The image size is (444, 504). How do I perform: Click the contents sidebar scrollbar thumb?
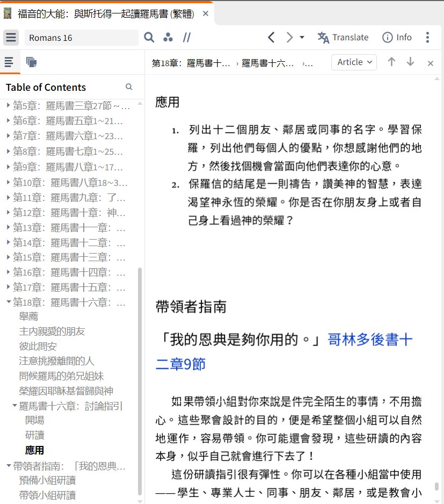point(140,381)
